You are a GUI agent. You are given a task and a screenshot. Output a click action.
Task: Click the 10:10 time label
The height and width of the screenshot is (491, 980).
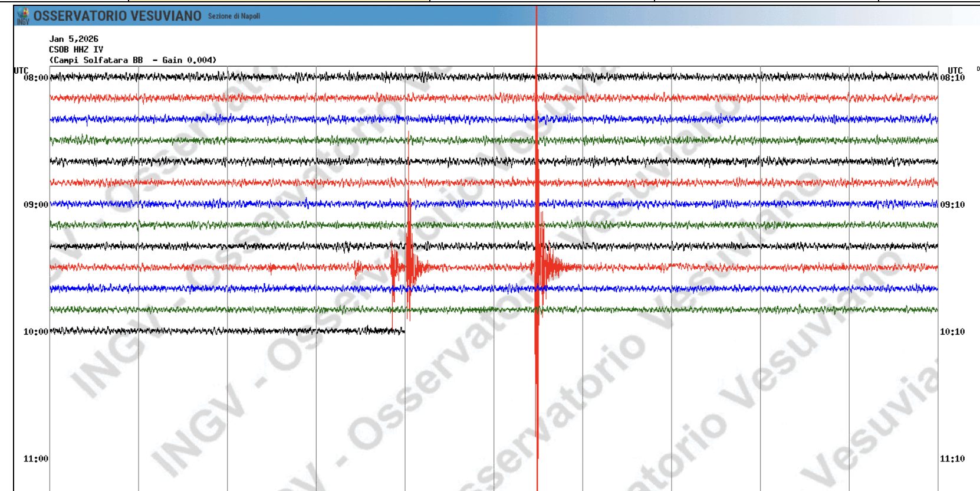click(952, 332)
